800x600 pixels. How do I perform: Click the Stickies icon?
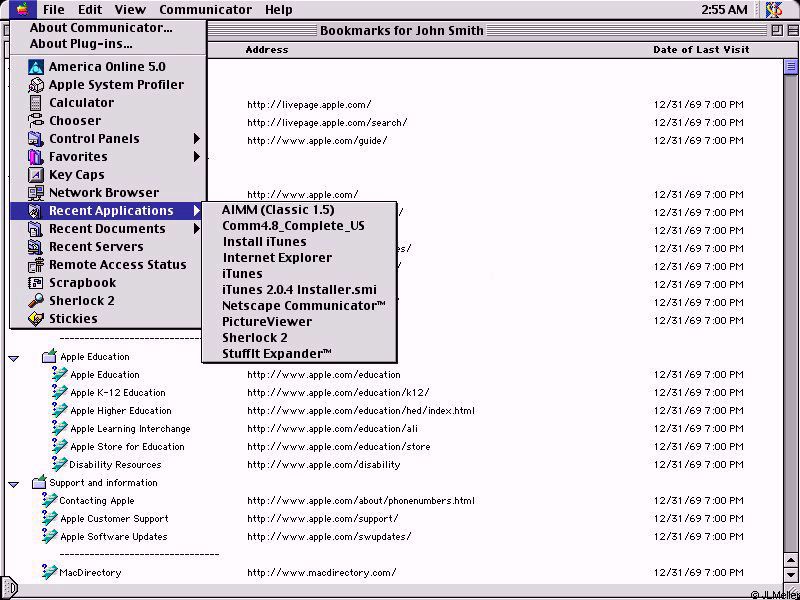[36, 319]
